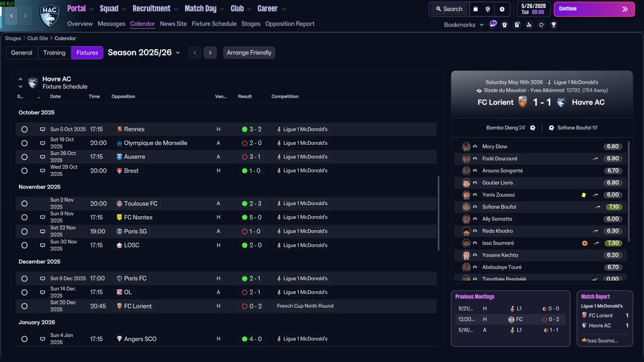Open the world globe icon in top bar
This screenshot has height=362, width=644.
488,9
